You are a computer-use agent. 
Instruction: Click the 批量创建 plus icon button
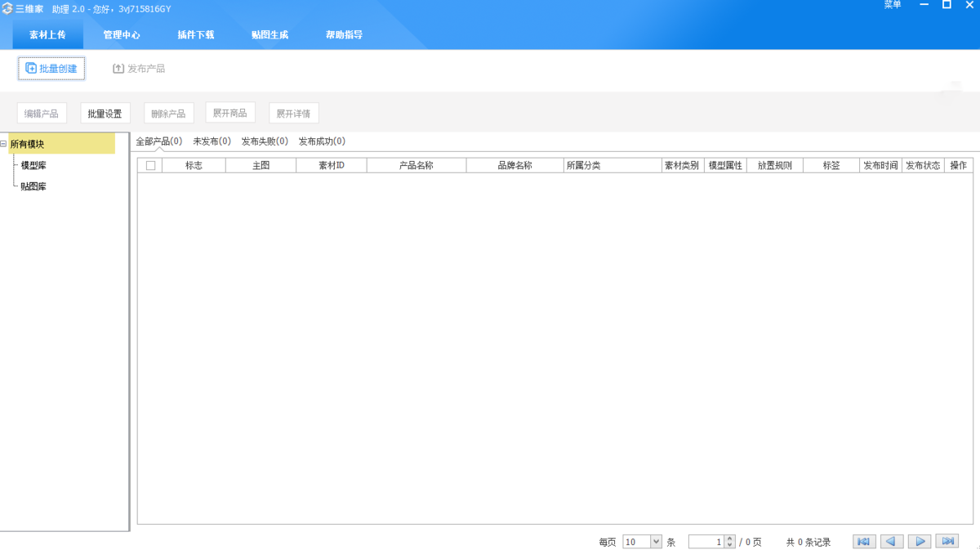[x=30, y=69]
